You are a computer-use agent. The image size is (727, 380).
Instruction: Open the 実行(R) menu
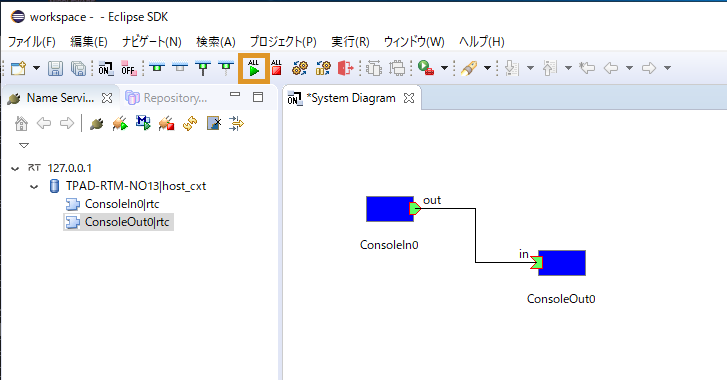350,42
